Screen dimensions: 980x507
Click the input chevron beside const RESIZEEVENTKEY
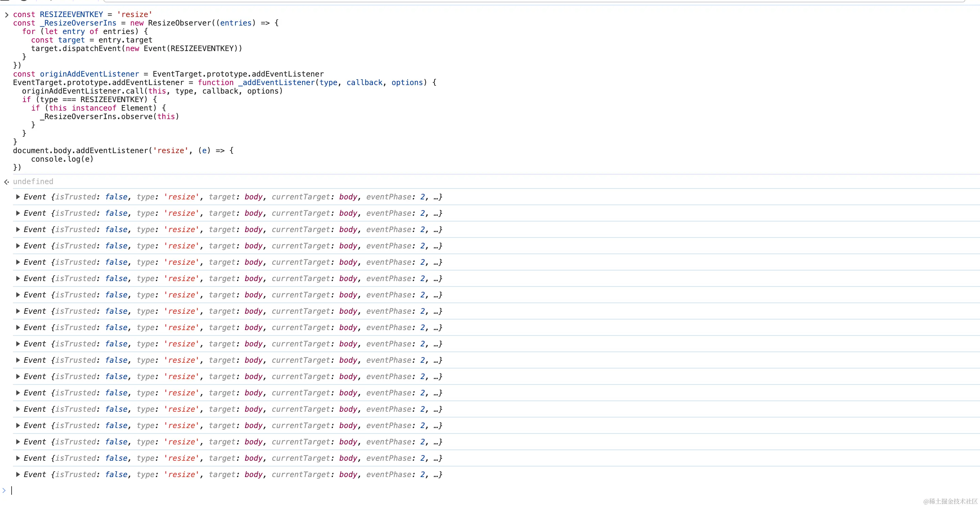pos(6,15)
